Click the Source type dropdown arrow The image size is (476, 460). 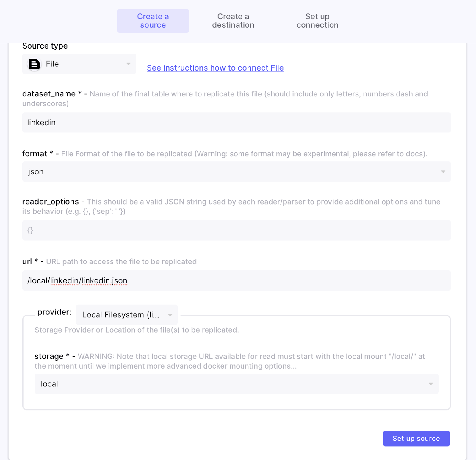(x=129, y=64)
